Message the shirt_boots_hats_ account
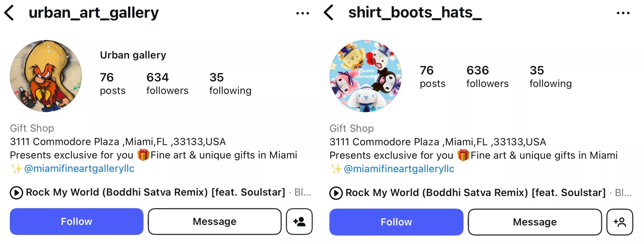This screenshot has height=244, width=644. tap(535, 222)
